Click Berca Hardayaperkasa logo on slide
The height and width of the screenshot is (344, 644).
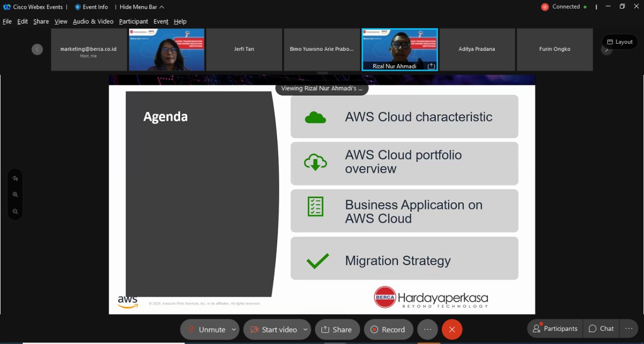click(431, 297)
